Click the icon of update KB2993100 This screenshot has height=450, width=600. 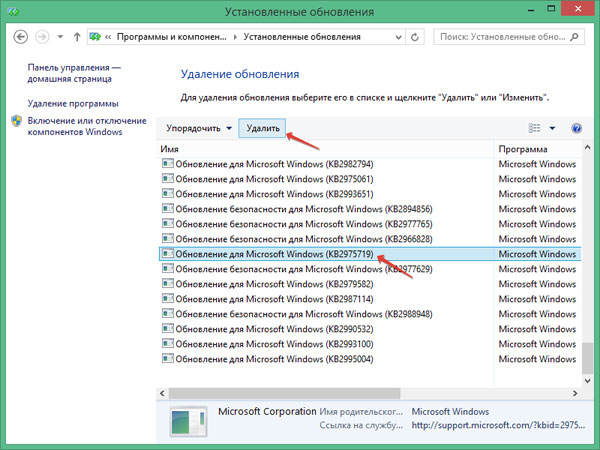click(168, 343)
